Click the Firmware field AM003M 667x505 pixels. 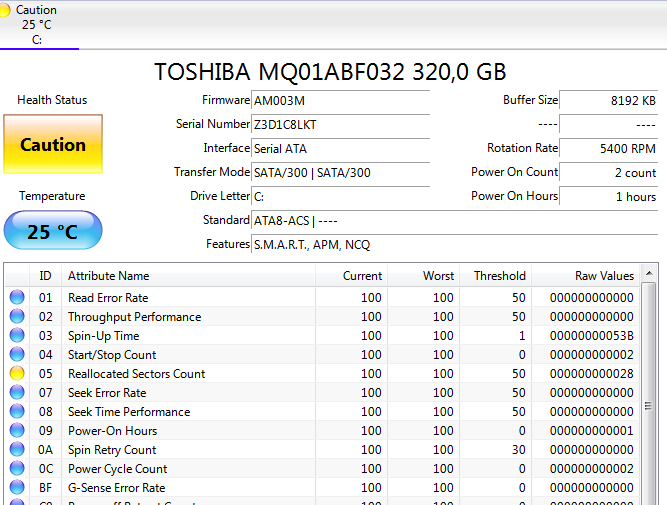(340, 101)
